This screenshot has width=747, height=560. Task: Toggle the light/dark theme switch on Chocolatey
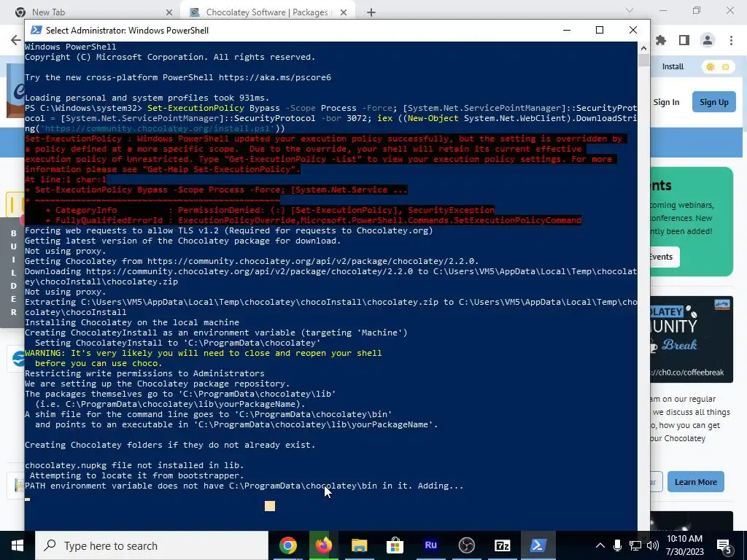pos(718,66)
